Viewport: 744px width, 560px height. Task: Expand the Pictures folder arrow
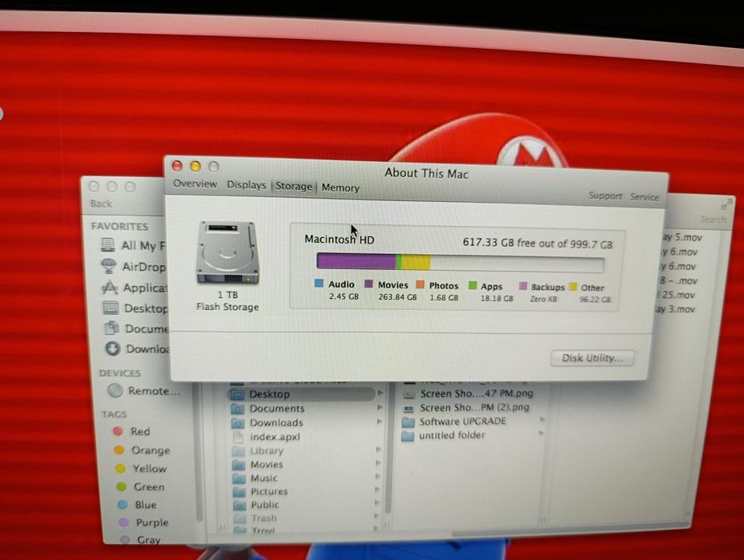tap(378, 489)
